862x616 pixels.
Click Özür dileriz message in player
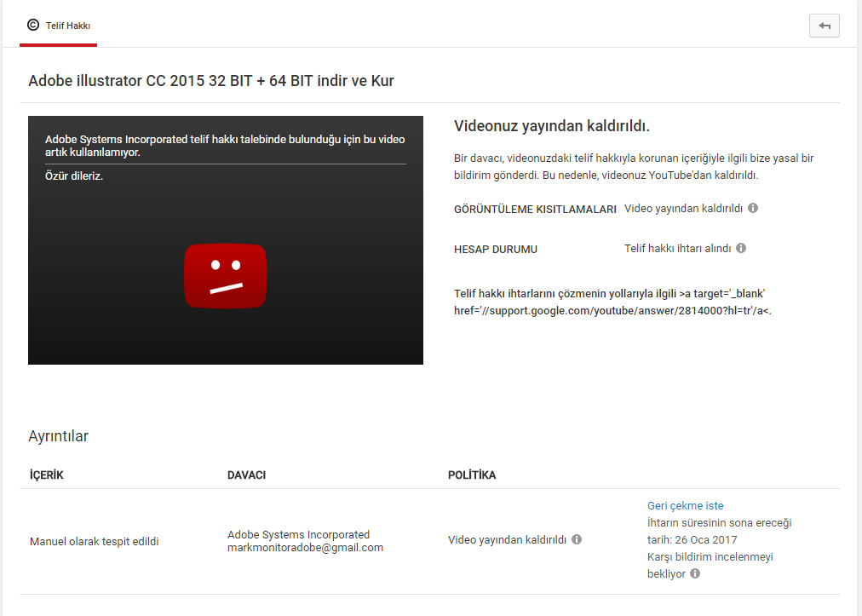74,176
